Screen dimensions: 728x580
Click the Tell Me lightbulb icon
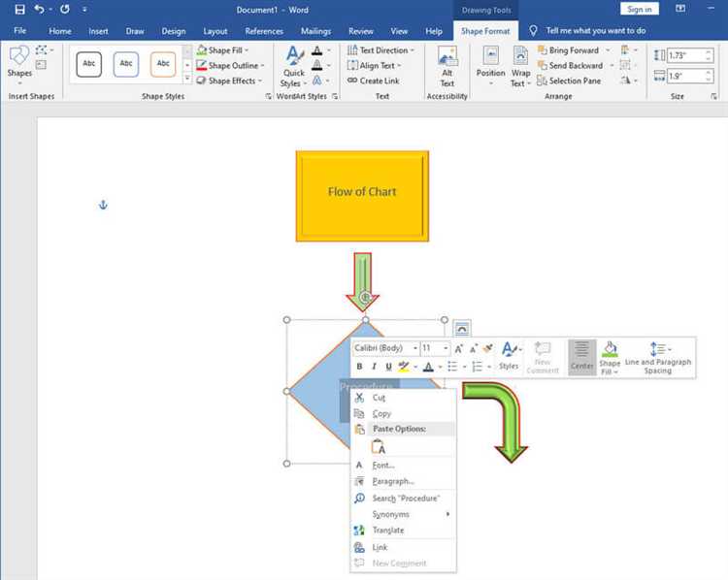[x=533, y=31]
